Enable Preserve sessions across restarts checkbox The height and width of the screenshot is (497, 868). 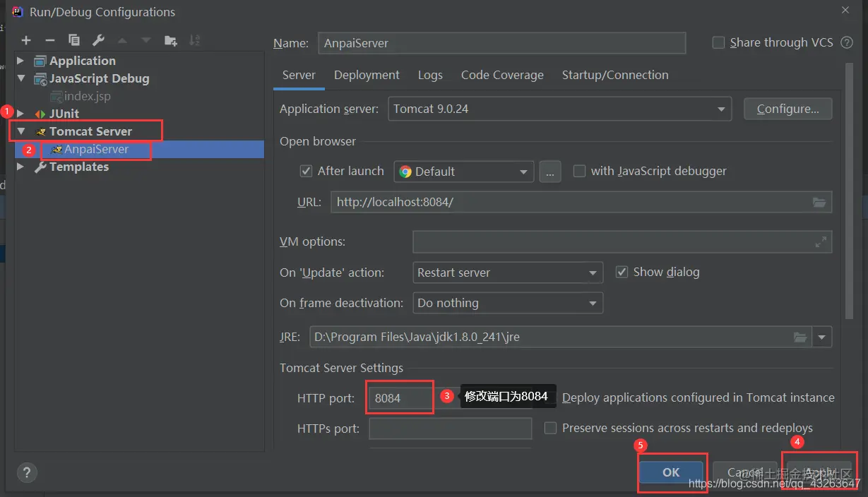tap(550, 428)
